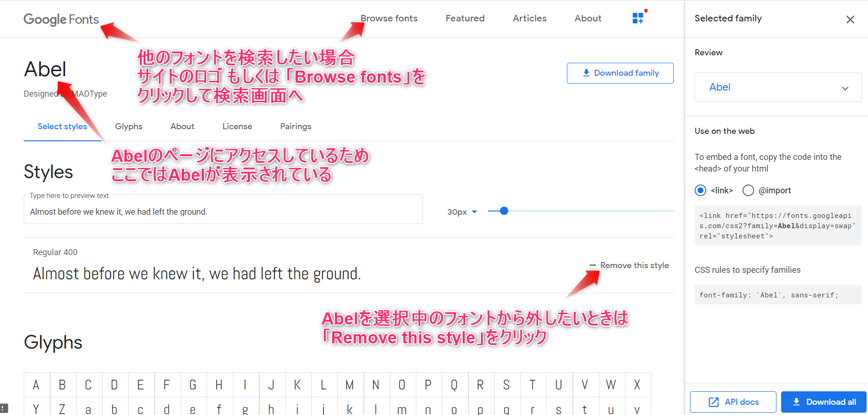Screen dimensions: 868x415
Task: Select the @import embed radio button
Action: 748,191
